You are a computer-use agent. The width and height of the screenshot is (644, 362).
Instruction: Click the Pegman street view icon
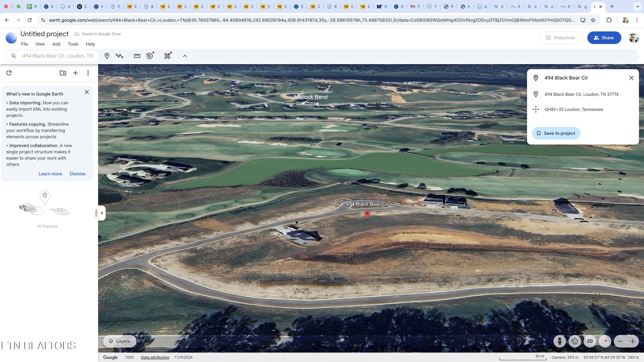[559, 341]
